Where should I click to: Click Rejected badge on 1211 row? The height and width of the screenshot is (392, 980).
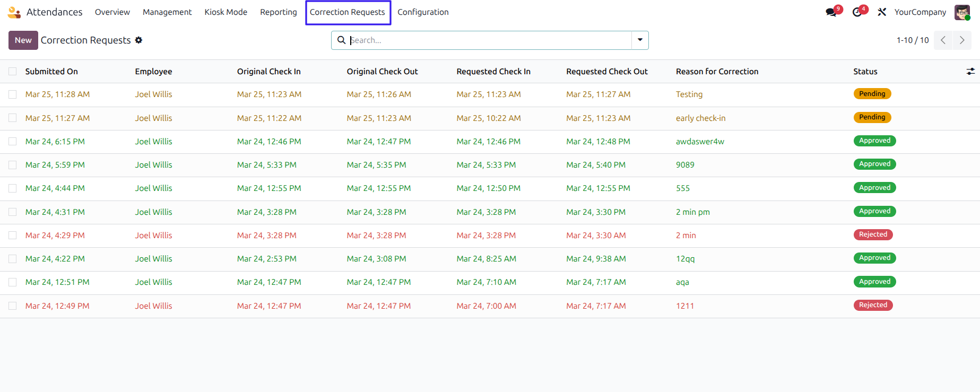coord(873,305)
